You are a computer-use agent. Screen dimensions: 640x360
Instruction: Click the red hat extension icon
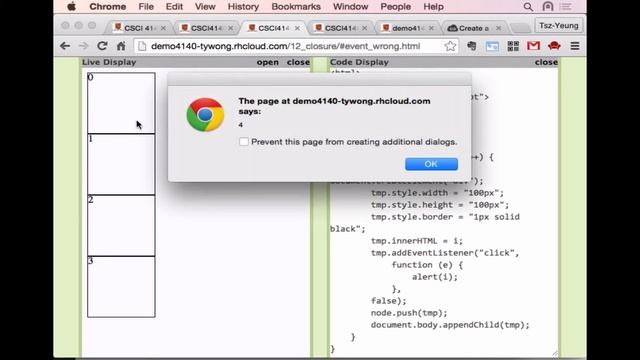554,46
